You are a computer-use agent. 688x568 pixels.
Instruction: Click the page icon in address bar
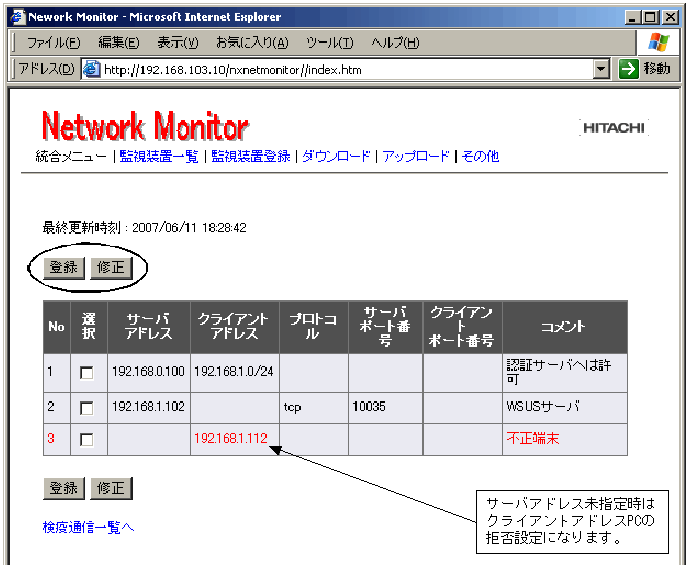tap(92, 69)
